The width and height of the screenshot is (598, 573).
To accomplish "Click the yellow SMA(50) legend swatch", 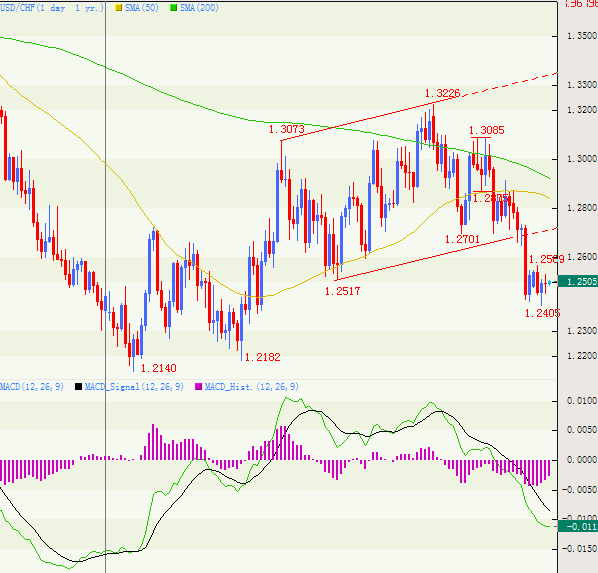I will point(119,8).
